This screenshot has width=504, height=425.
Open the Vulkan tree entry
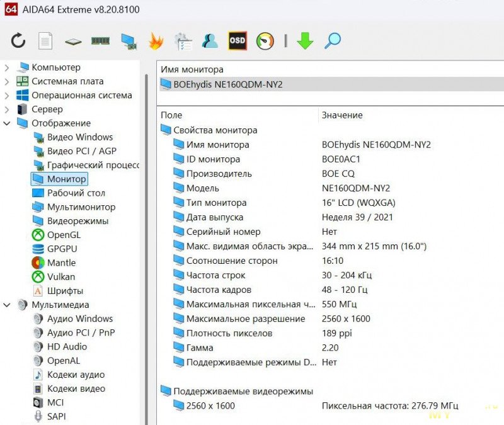coord(61,277)
